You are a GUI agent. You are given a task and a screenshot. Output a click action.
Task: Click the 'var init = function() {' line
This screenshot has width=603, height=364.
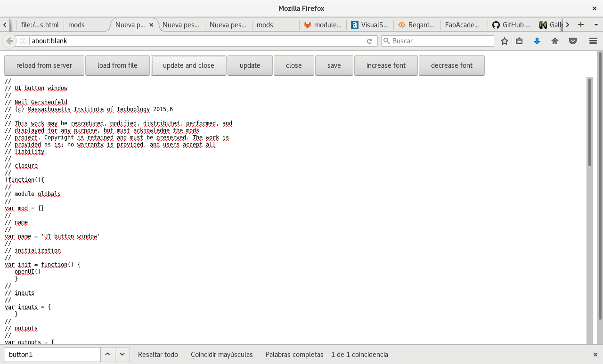coord(42,265)
